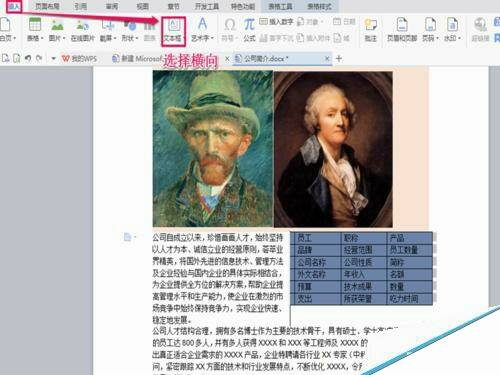Click the 所获荣誉 table cell
The image size is (500, 375).
(364, 299)
